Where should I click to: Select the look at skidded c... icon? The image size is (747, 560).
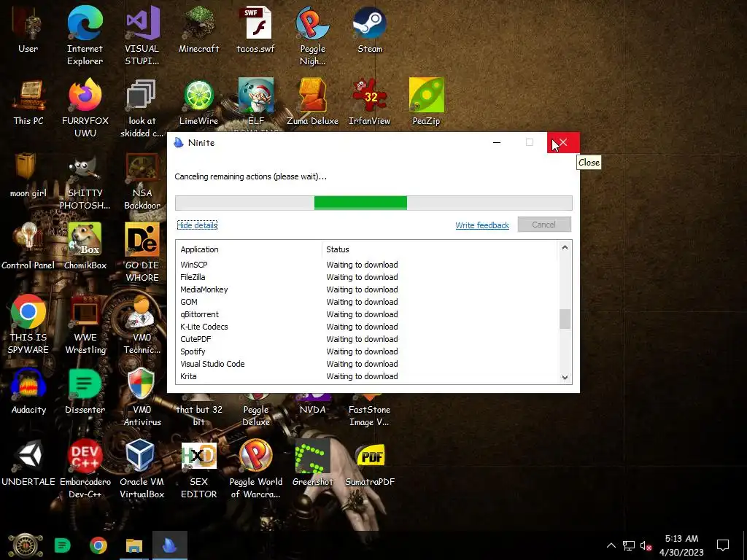tap(142, 108)
